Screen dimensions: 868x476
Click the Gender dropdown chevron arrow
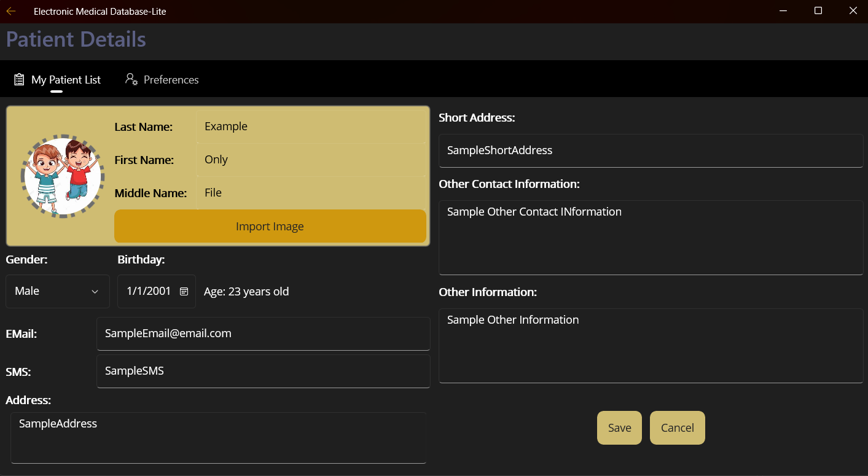coord(95,292)
